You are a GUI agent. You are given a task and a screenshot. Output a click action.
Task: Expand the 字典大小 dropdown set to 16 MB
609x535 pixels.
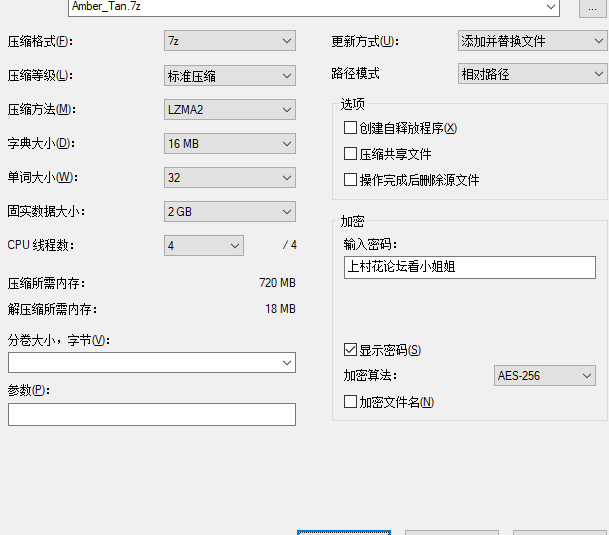(230, 144)
